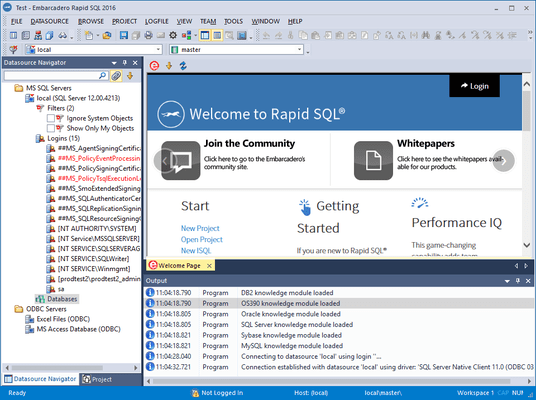Viewport: 536px width, 400px height.
Task: Switch to the Project tab
Action: click(x=97, y=379)
